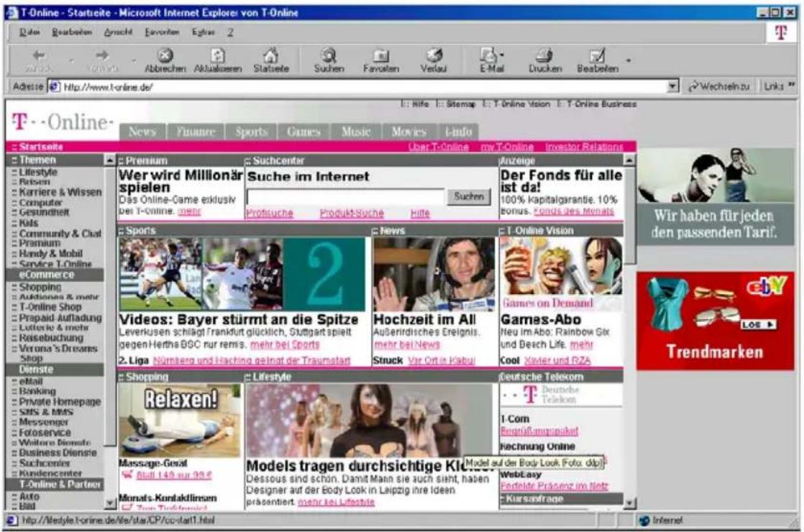Click the sidebar scroll up arrow
This screenshot has width=804, height=532.
pyautogui.click(x=110, y=160)
